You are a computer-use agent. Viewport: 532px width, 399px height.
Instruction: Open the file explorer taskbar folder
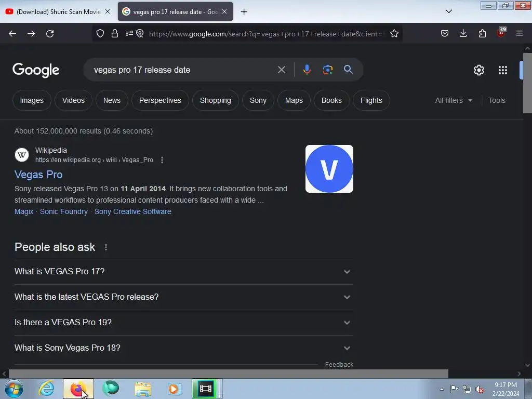[x=143, y=389]
